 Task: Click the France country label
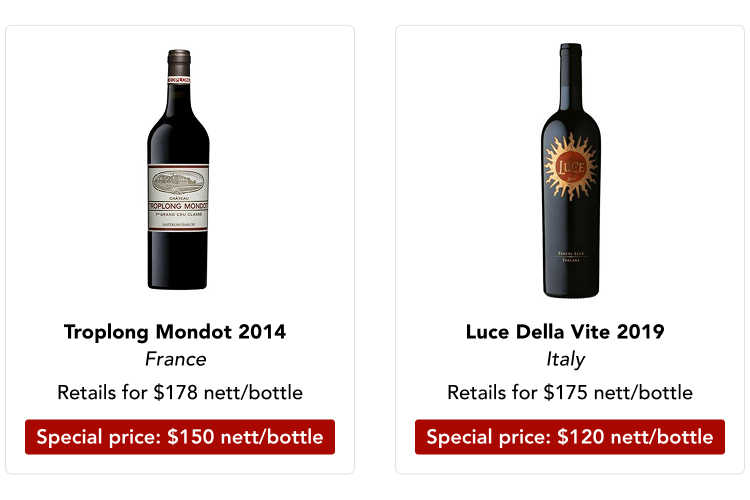point(175,360)
